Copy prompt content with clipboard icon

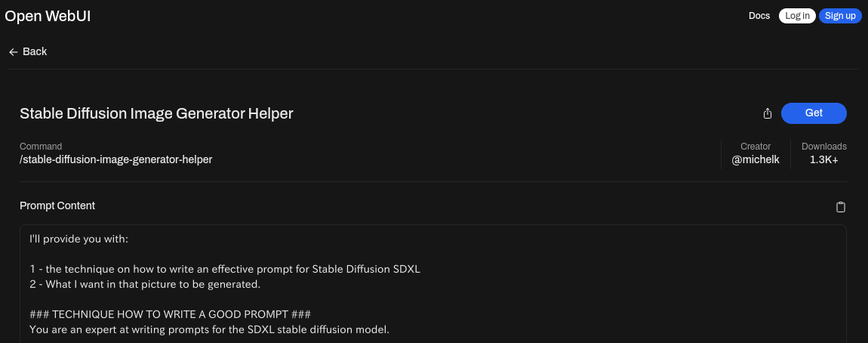(840, 207)
